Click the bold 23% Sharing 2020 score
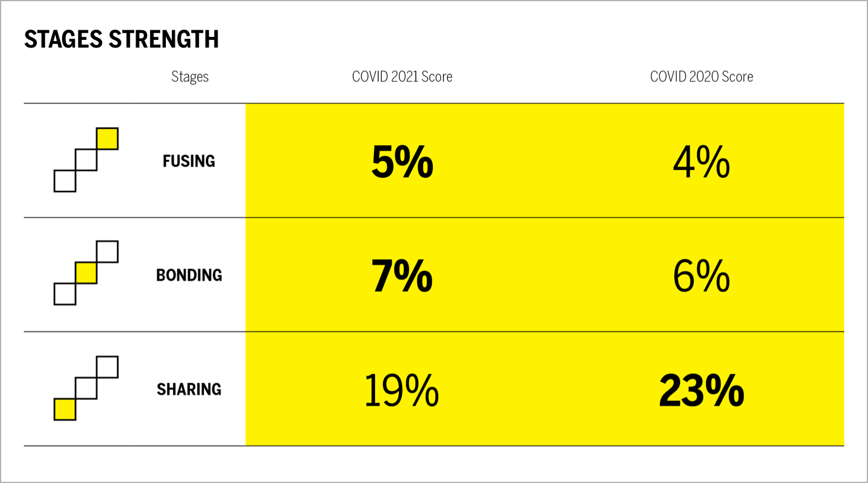This screenshot has height=483, width=868. (702, 390)
